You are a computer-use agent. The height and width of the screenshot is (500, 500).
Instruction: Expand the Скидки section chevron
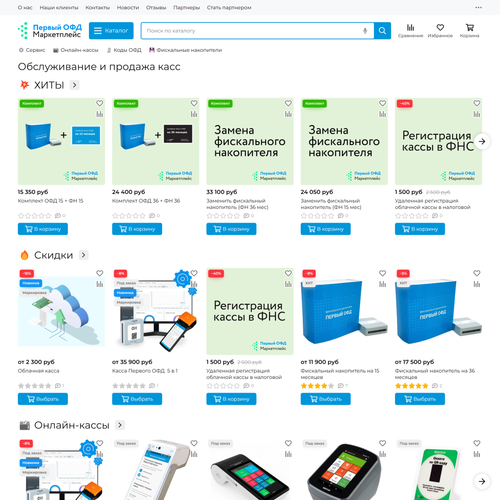click(x=83, y=255)
